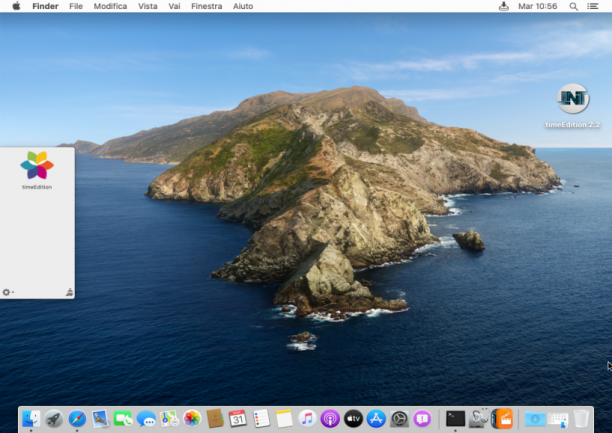Open Podcasts from the Dock
Image resolution: width=612 pixels, height=433 pixels.
pos(330,419)
